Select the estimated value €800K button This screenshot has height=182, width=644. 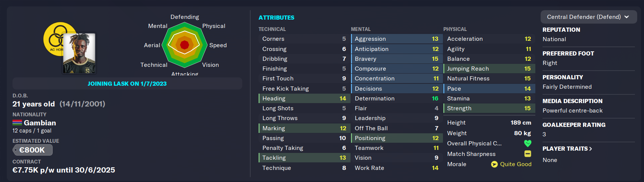pyautogui.click(x=33, y=150)
